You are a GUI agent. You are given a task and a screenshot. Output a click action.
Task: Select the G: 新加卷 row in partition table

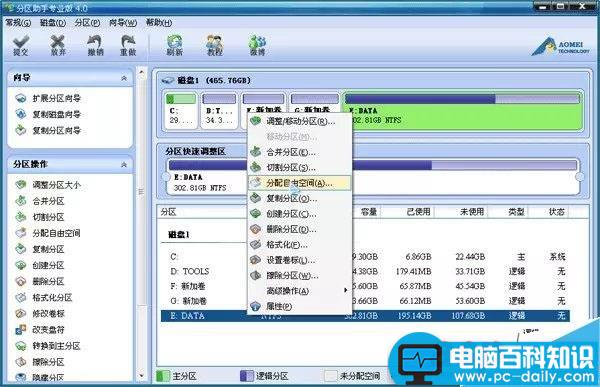coord(365,301)
